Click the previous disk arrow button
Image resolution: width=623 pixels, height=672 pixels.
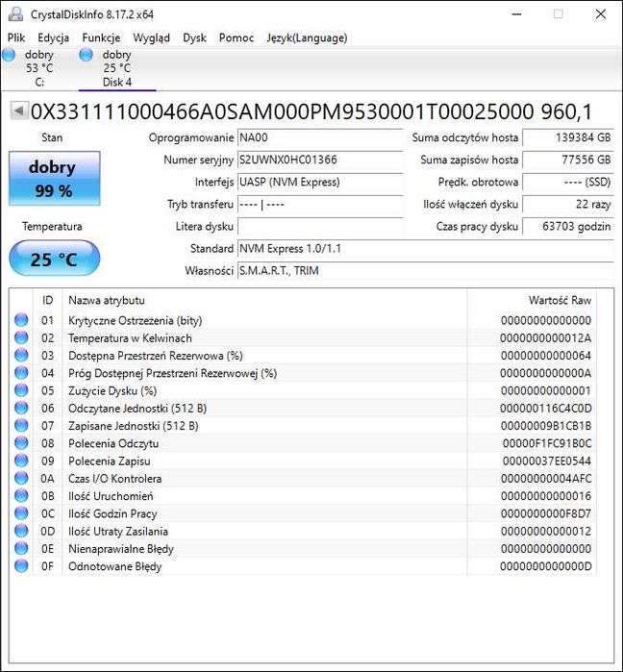point(19,111)
